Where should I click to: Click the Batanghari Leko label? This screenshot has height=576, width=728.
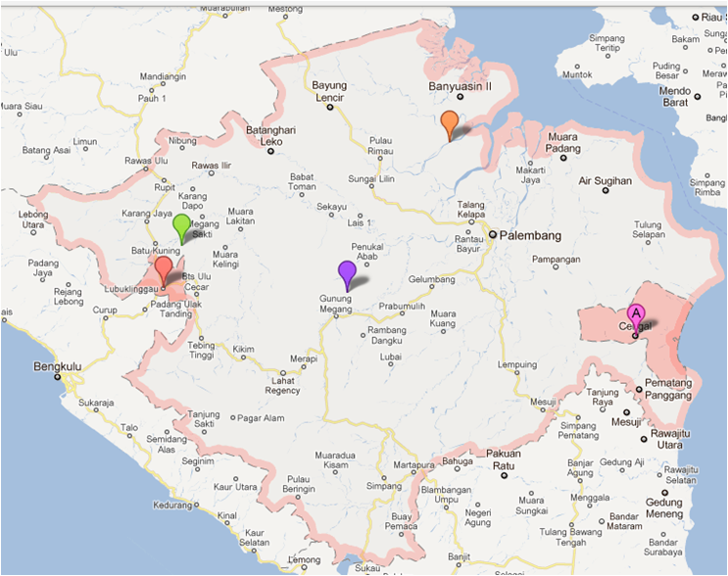click(x=270, y=135)
